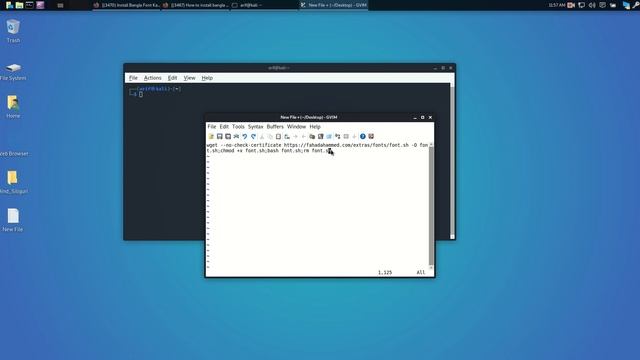Click the Copy icon in GVIM toolbar

pos(270,136)
